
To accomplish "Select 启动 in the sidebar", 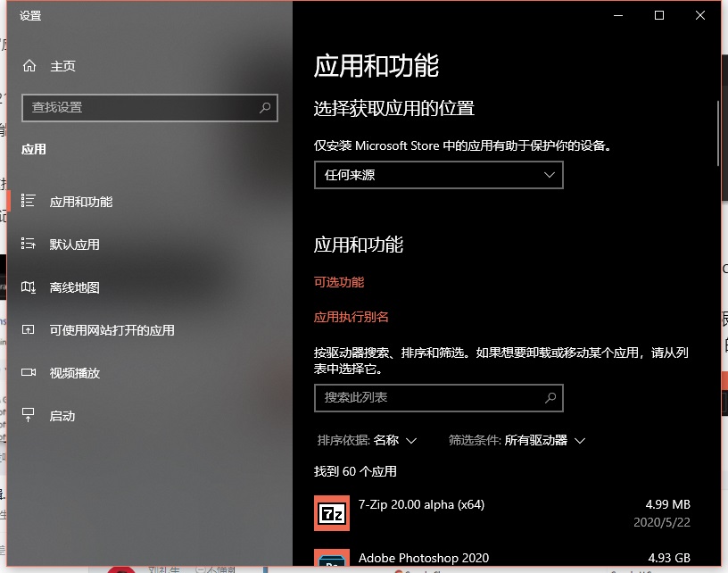I will coord(150,416).
